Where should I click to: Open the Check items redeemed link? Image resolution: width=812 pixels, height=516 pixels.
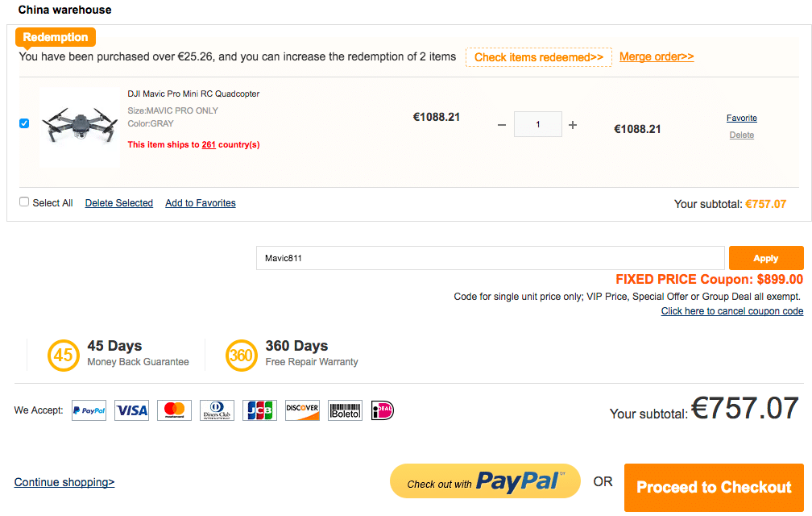(x=539, y=57)
